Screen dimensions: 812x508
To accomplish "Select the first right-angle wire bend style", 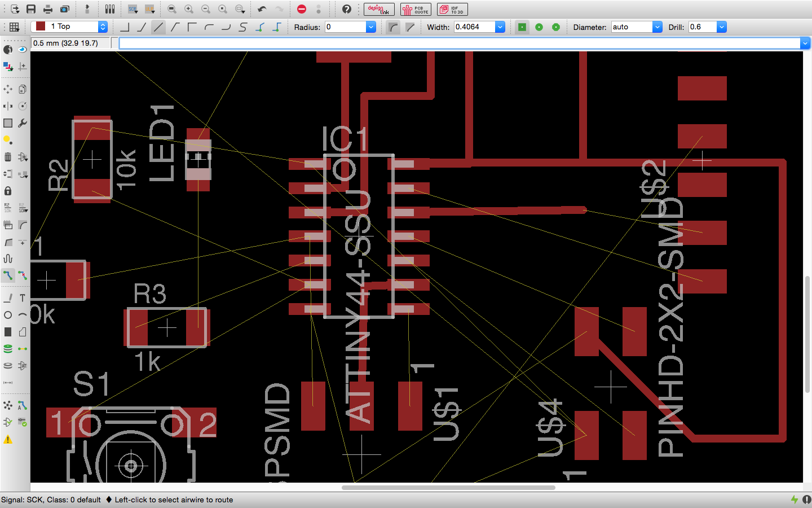I will tap(125, 27).
